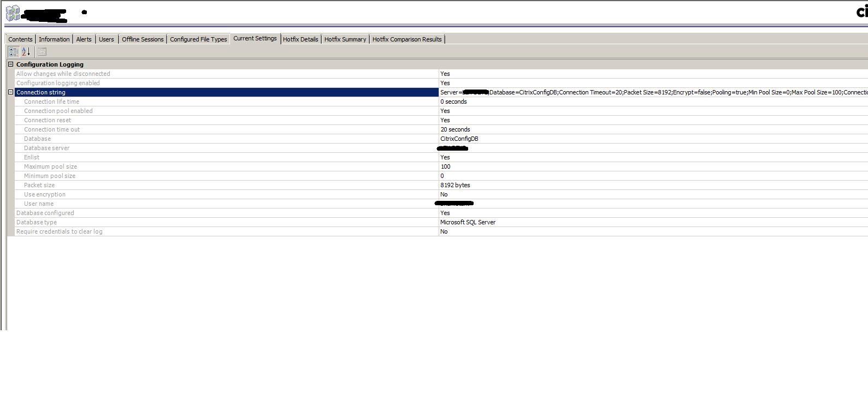Open the Hotfix Details tab
This screenshot has width=868, height=393.
(x=300, y=39)
